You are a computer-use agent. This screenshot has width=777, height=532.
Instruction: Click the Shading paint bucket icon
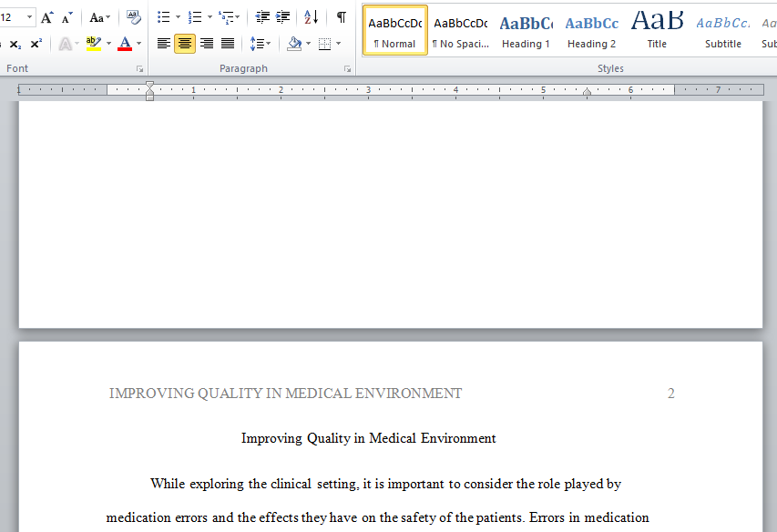point(294,44)
